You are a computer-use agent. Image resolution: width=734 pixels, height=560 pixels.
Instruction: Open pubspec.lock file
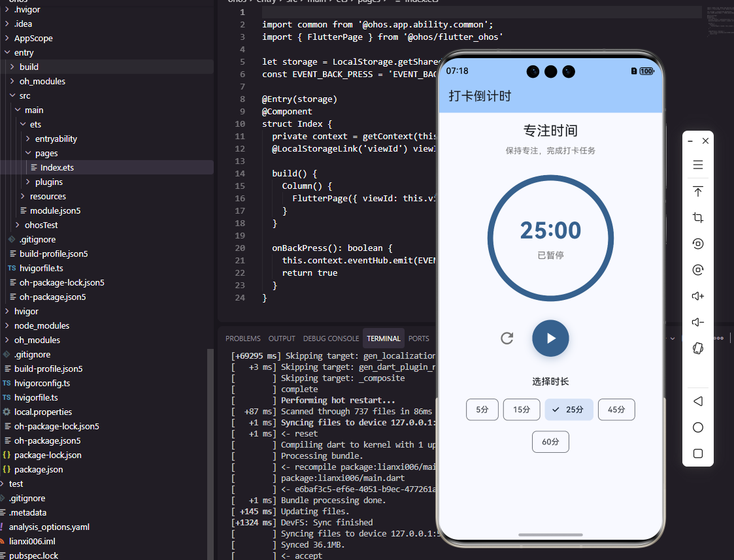pyautogui.click(x=107, y=556)
